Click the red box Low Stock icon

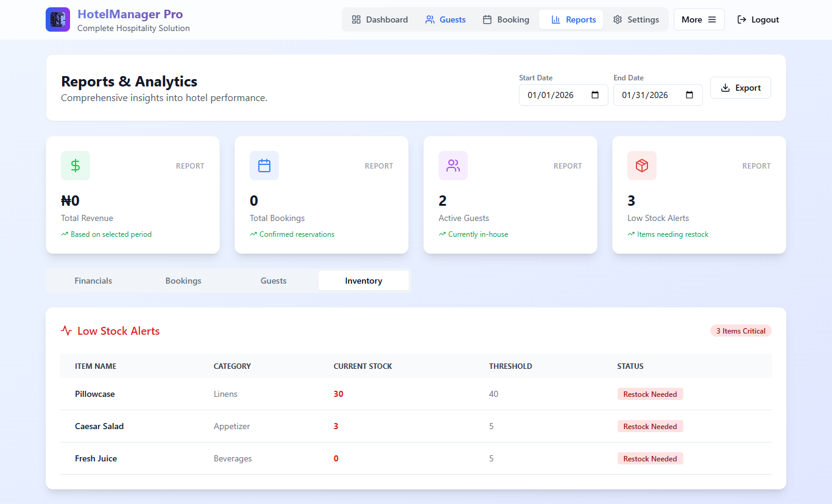tap(642, 166)
